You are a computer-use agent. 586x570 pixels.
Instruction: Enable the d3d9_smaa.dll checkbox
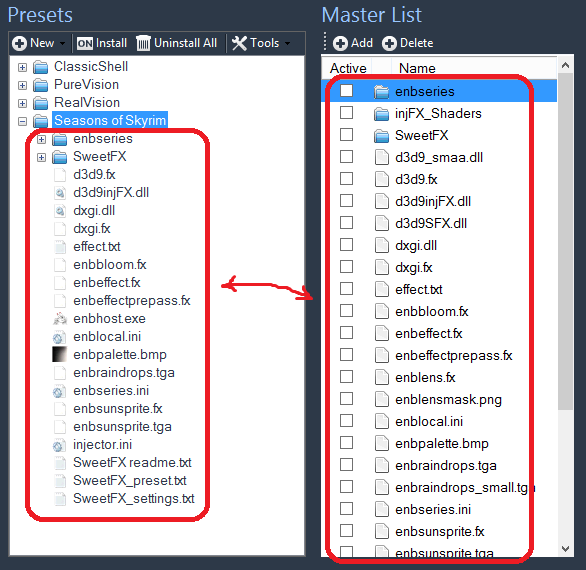click(346, 157)
